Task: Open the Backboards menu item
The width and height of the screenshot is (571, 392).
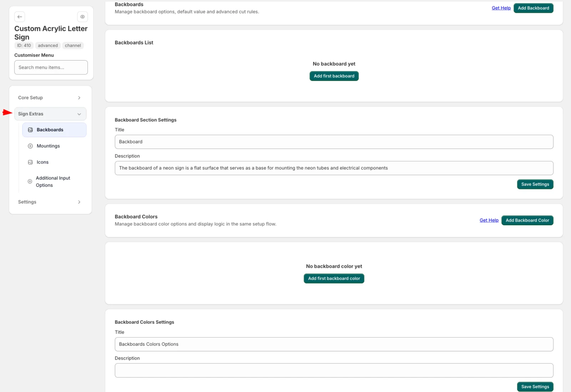Action: 54,130
